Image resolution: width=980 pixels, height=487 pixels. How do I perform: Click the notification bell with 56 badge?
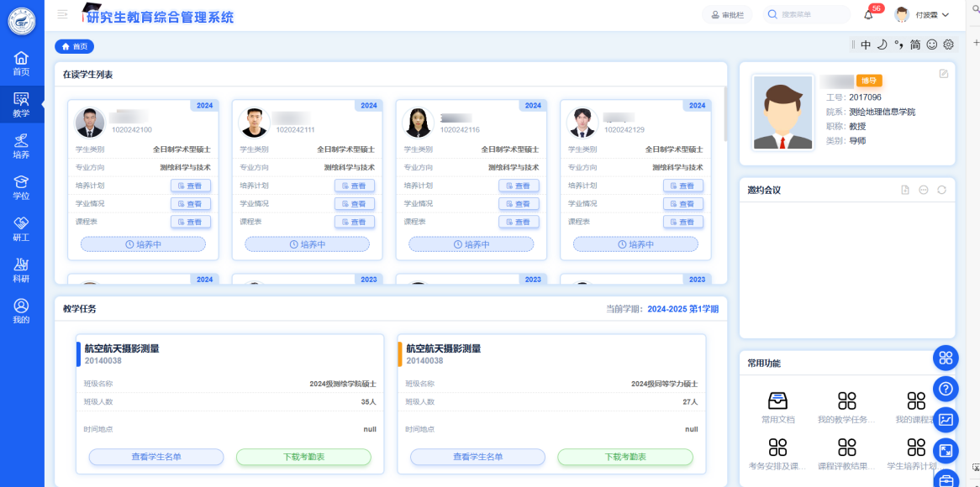(x=869, y=15)
